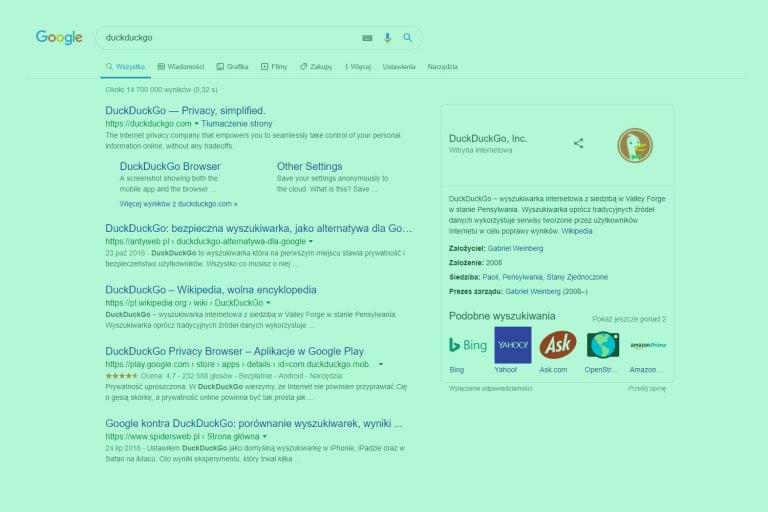Open result DuckDuckGo — Privacy, simplified.
768x512 pixels.
[x=185, y=111]
